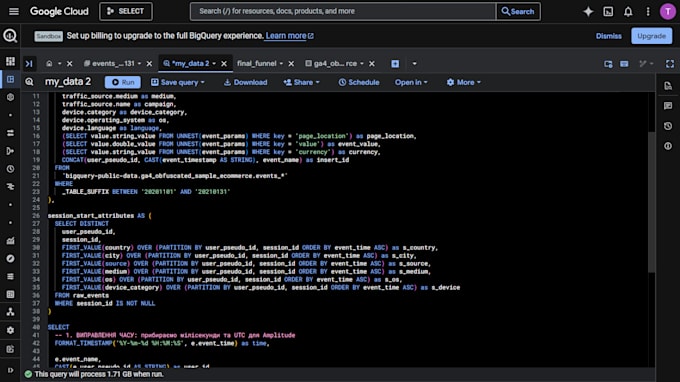
Task: Open the notifications bell
Action: tap(628, 12)
